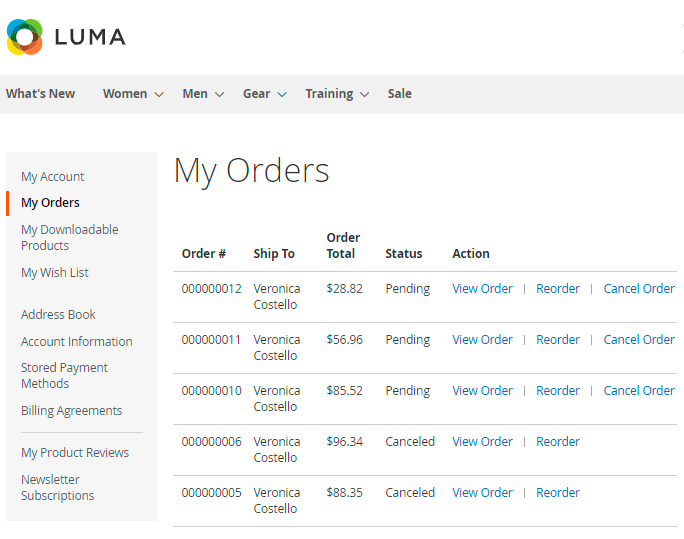
Task: Open the Sale menu item
Action: pos(399,94)
